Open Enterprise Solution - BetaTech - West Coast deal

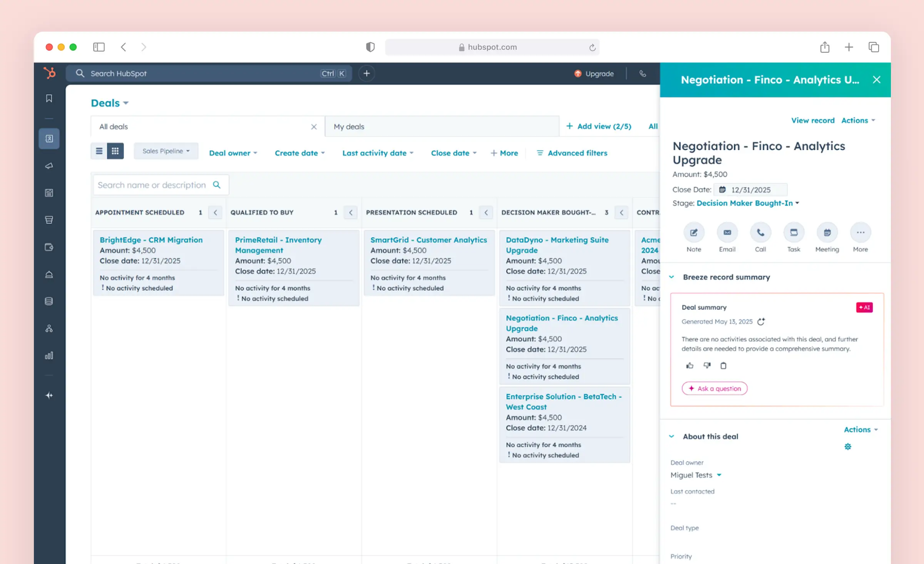pyautogui.click(x=564, y=402)
